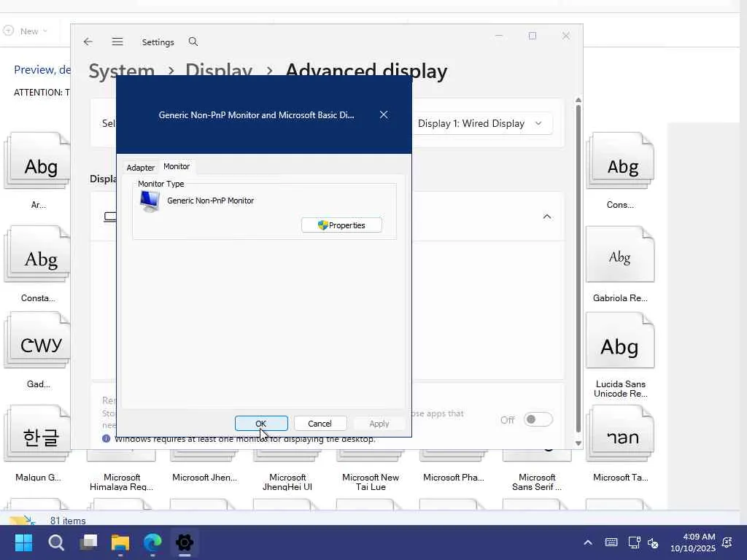Open the New menu in File Explorer

[26, 31]
